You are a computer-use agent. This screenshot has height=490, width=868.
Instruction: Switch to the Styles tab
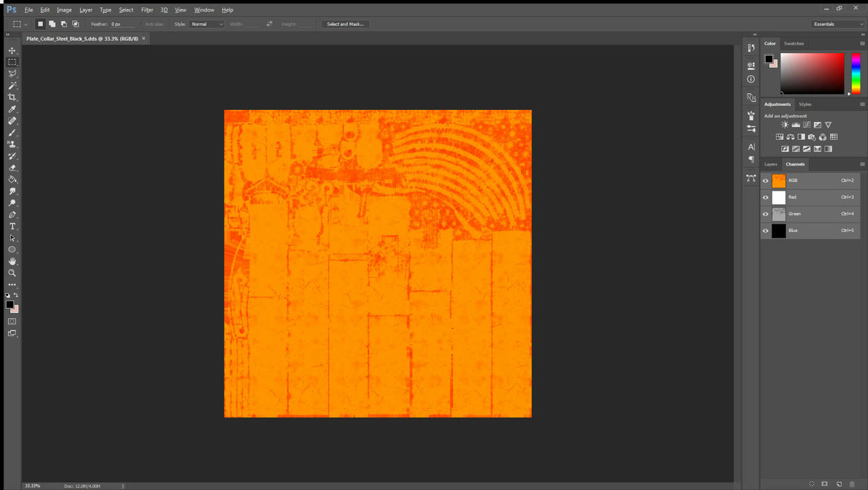coord(805,105)
